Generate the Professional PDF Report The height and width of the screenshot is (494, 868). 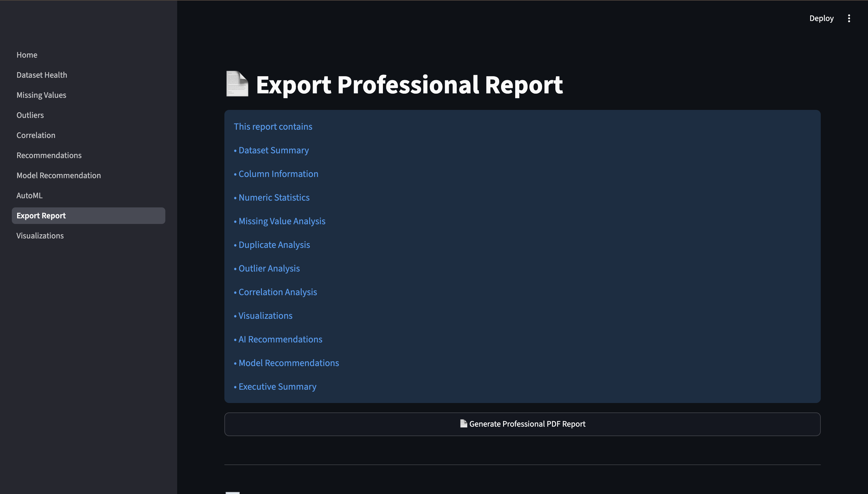pos(522,424)
